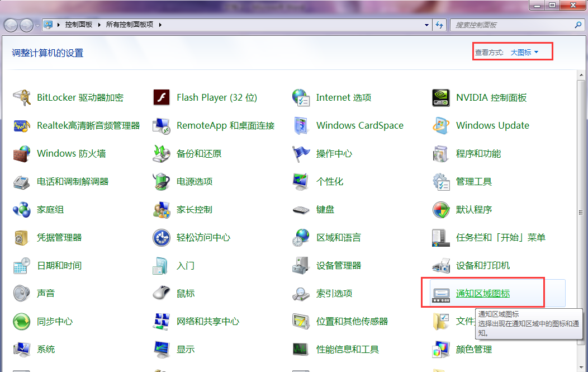Open the 显示 monitor icon
Viewport: 588px width, 372px height.
coord(162,350)
